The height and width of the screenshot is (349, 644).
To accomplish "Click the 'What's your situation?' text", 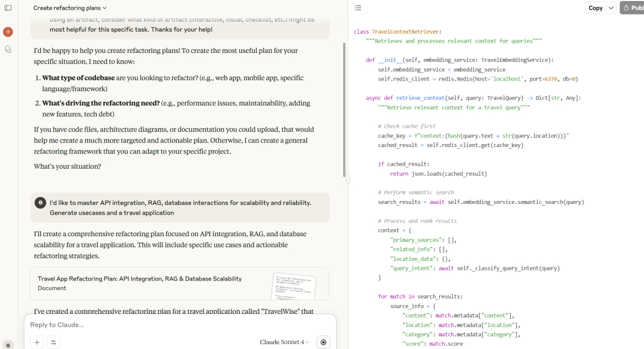I will [67, 167].
